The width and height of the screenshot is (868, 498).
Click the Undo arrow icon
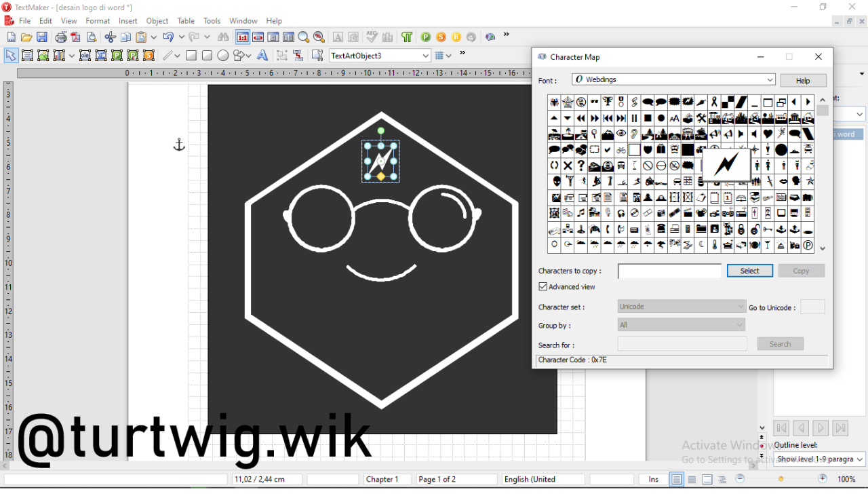(168, 37)
